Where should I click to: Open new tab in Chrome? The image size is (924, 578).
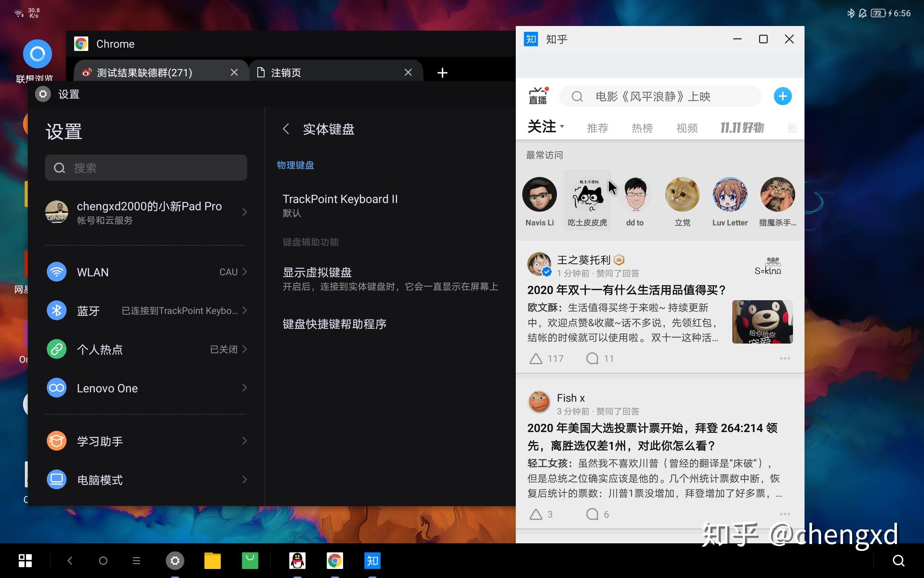click(442, 73)
